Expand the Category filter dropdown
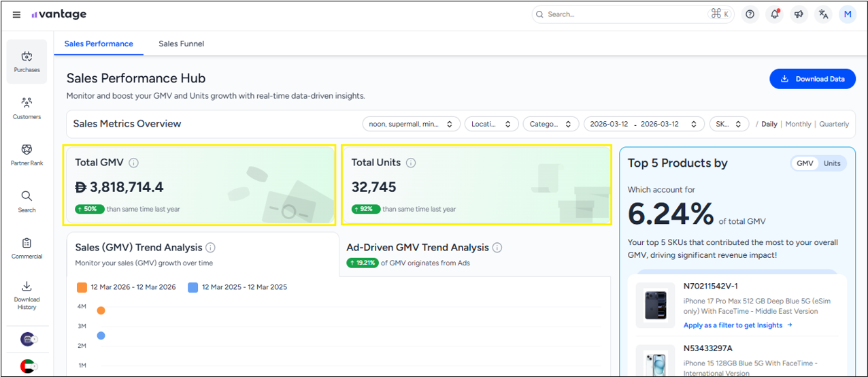Viewport: 868px width, 377px height. 550,125
